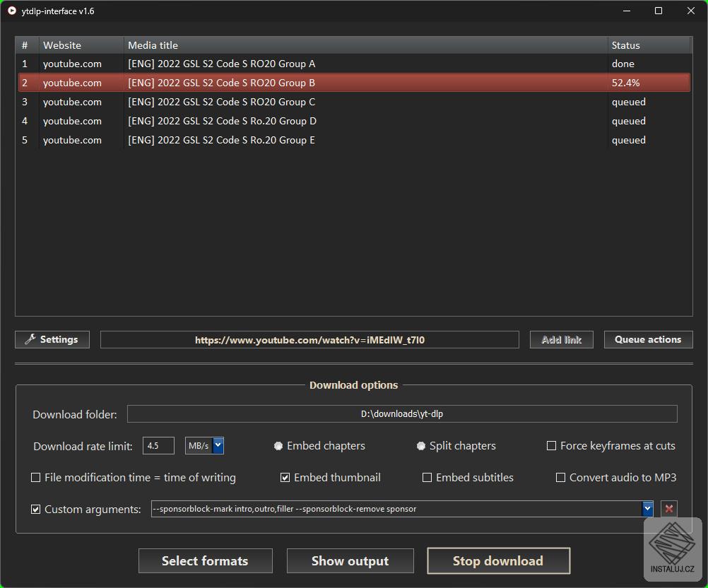Enable Convert audio to MP3
The image size is (708, 588).
click(x=560, y=478)
